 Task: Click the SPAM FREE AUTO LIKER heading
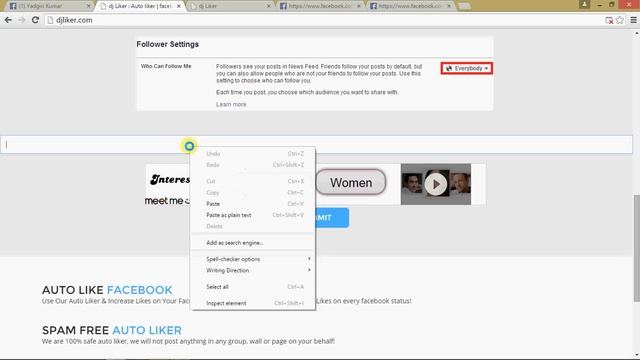coord(112,330)
